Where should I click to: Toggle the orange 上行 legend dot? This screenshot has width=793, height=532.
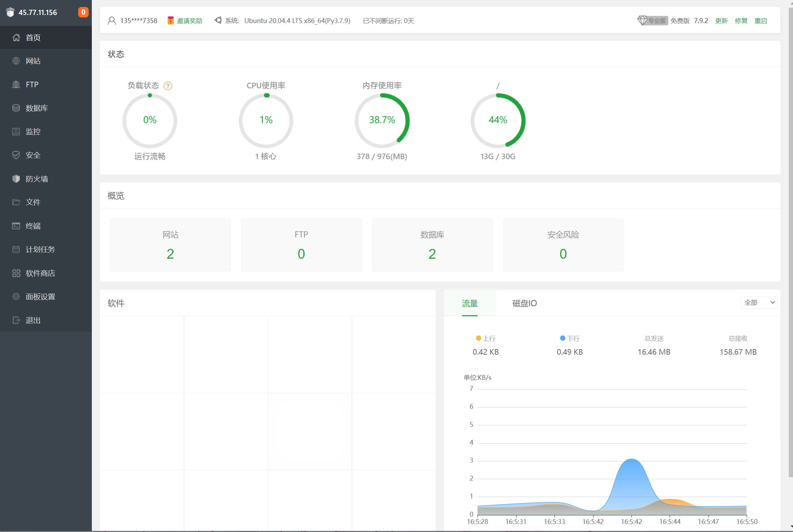[478, 338]
